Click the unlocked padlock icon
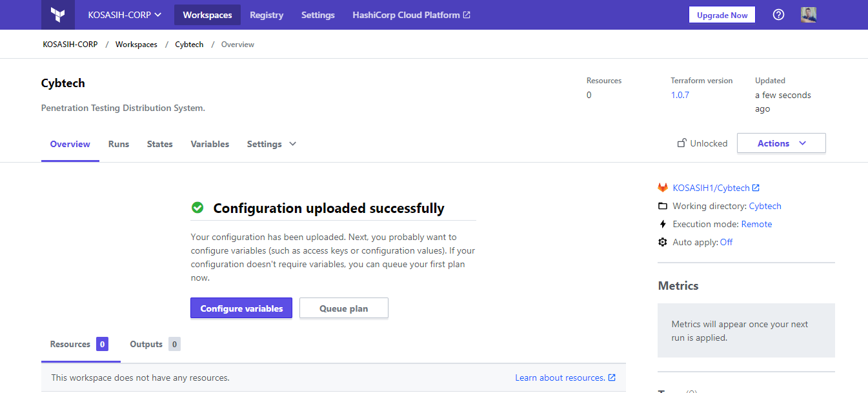The image size is (868, 393). 681,143
